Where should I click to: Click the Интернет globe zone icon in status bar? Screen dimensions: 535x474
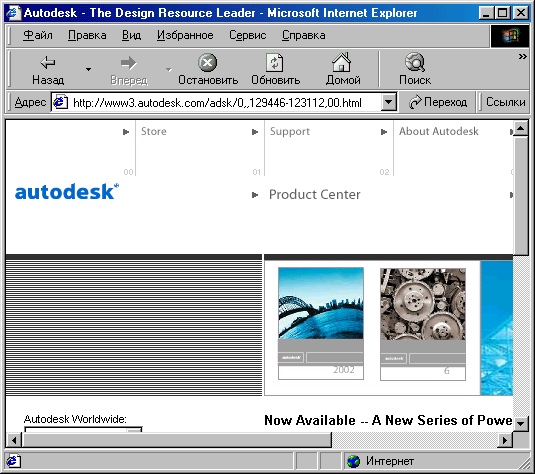coord(353,461)
